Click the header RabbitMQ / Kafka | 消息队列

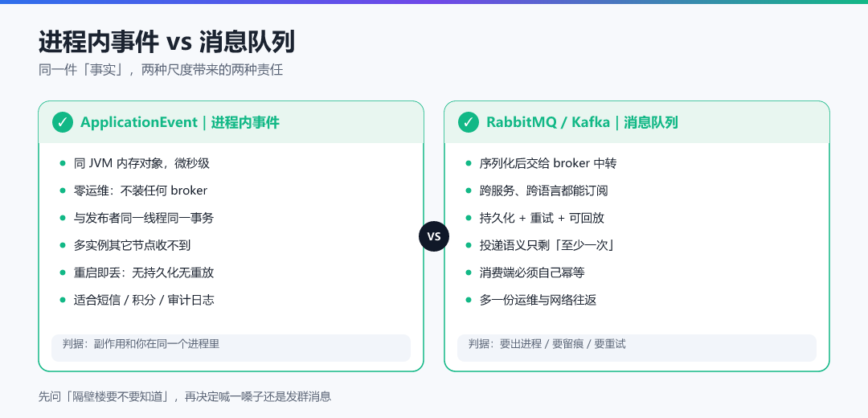[582, 122]
